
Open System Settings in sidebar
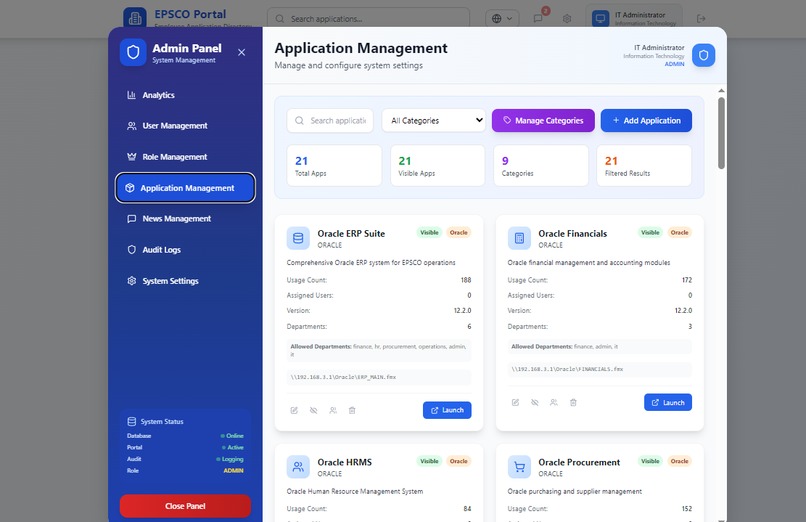coord(185,281)
